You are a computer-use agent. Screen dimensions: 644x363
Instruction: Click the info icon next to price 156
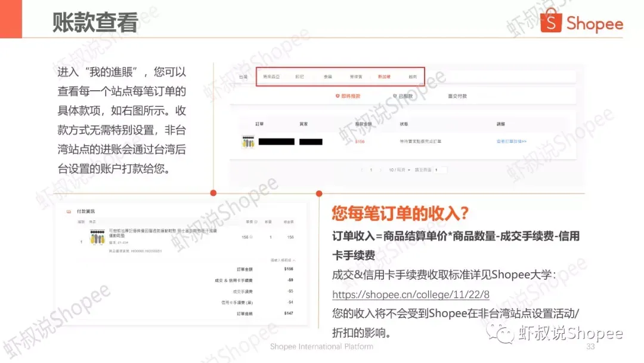click(x=251, y=237)
